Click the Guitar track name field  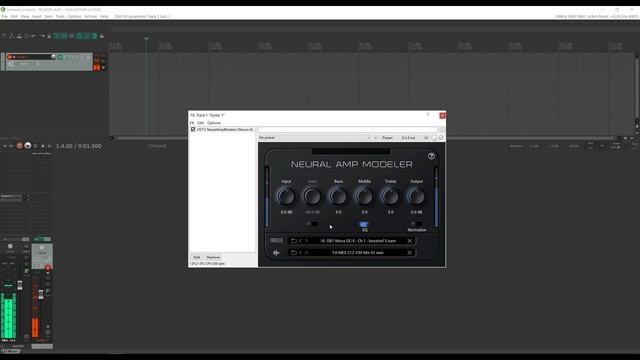click(32, 57)
